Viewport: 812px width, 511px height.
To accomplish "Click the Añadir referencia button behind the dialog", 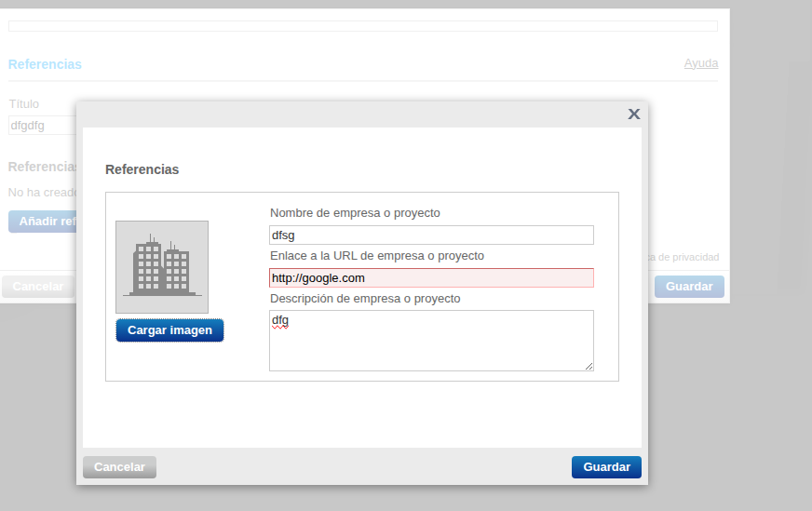I will (43, 222).
